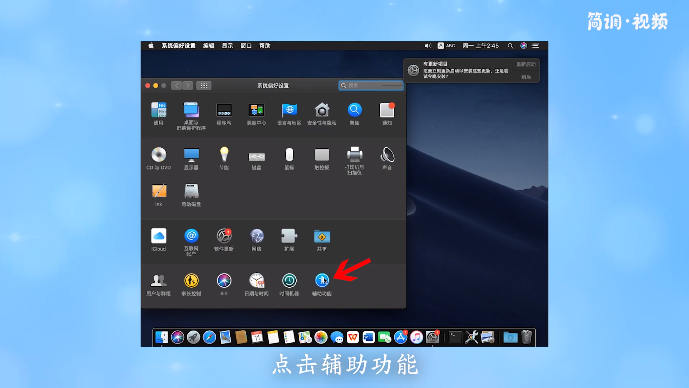Viewport: 689px width, 388px height.
Task: Click the Siri icon in menu bar
Action: pos(523,45)
